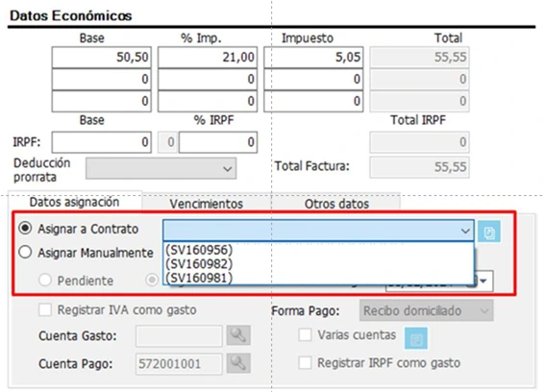The width and height of the screenshot is (545, 392).
Task: Open the Forma Pago Recibo domiciliado dropdown
Action: [426, 310]
